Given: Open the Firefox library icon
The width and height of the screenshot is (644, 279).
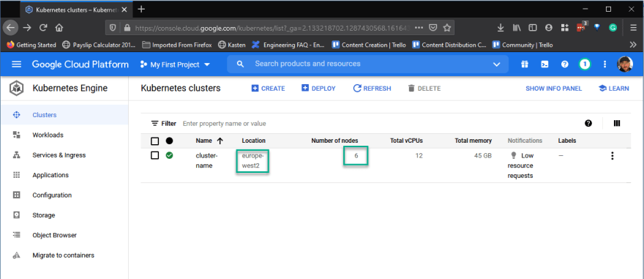Looking at the screenshot, I should coord(516,28).
